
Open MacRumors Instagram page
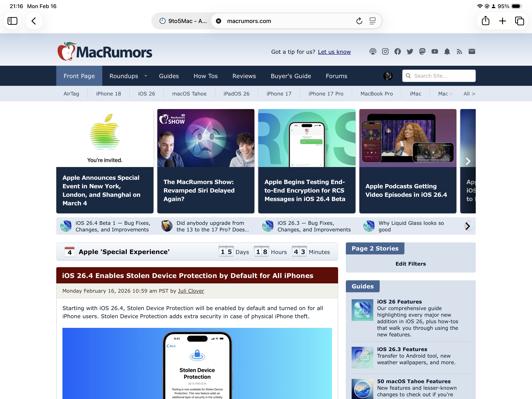[x=385, y=51]
